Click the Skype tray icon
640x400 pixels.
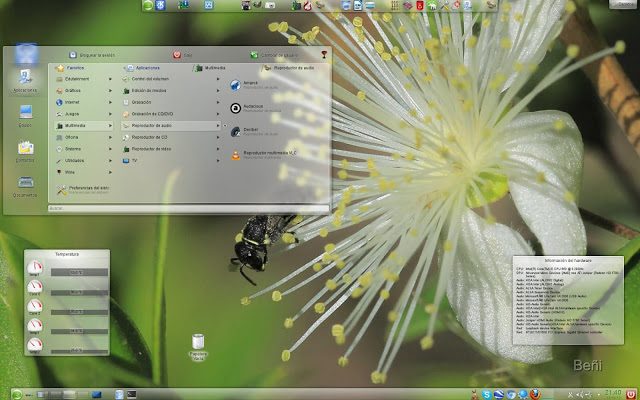point(486,392)
